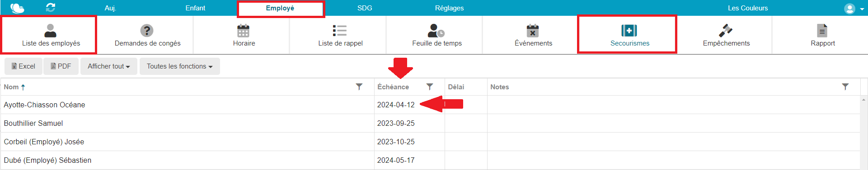868x170 pixels.
Task: Switch to the Réglages tab
Action: point(449,8)
